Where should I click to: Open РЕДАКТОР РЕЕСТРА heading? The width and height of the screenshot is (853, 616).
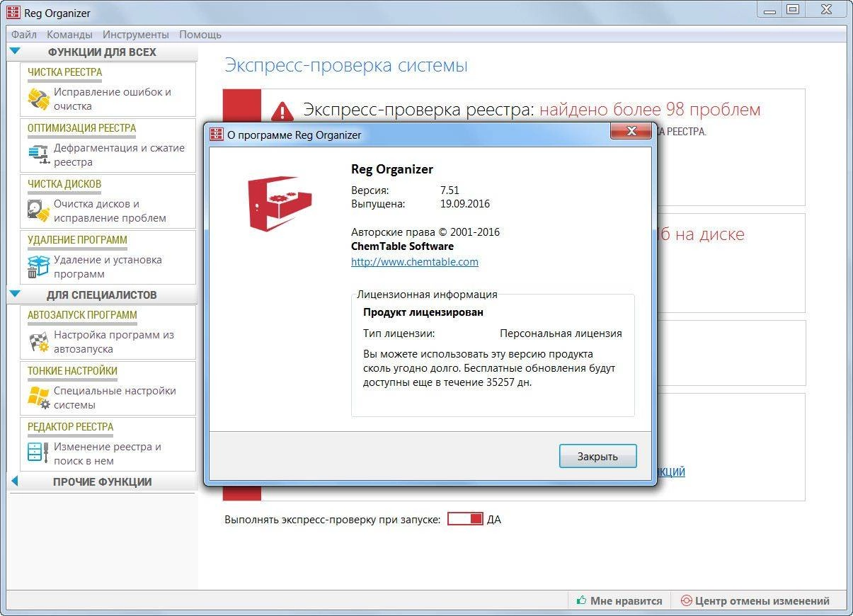[x=70, y=427]
